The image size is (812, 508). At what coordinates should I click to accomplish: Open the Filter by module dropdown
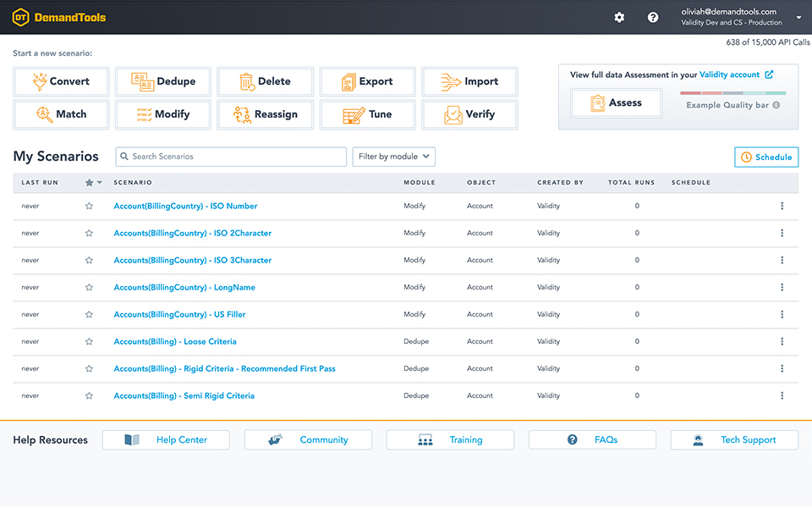pyautogui.click(x=393, y=157)
